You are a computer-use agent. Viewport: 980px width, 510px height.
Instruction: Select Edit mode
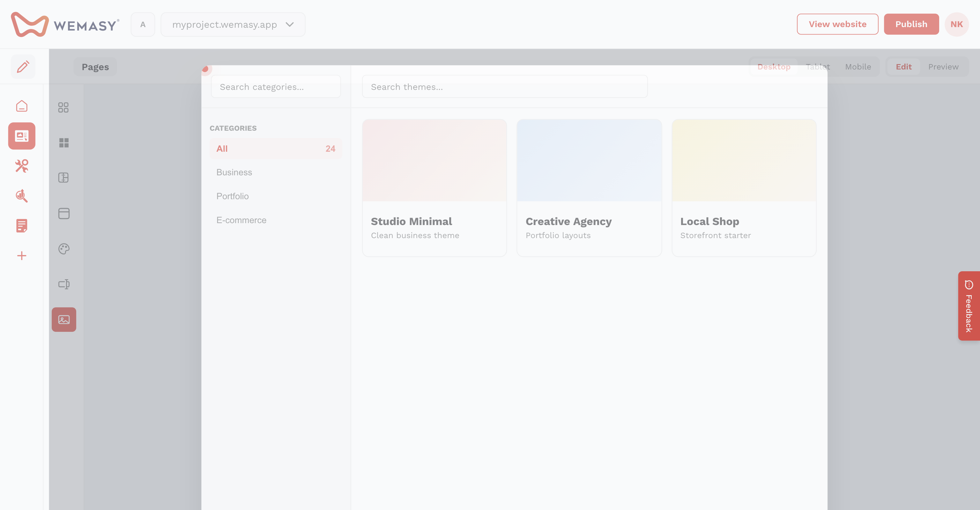[903, 67]
